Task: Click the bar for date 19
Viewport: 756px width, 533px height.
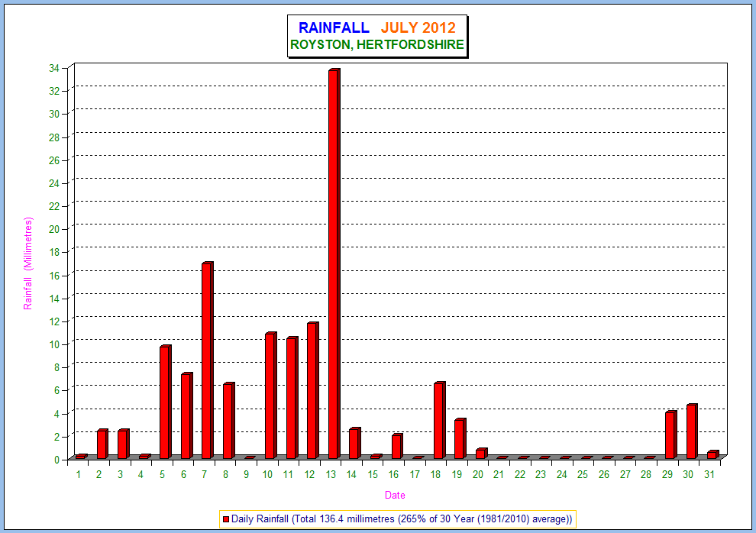Action: 460,438
